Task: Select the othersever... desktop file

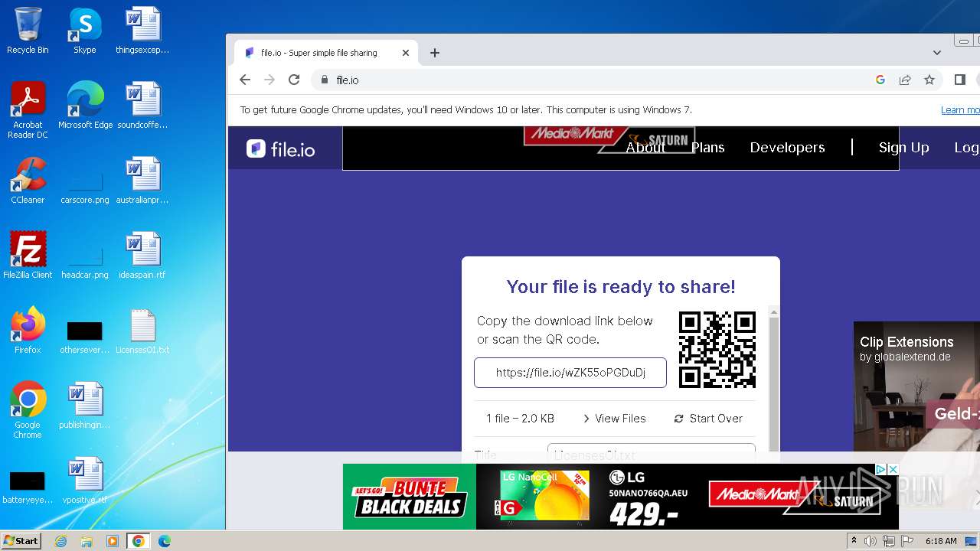Action: click(x=85, y=337)
